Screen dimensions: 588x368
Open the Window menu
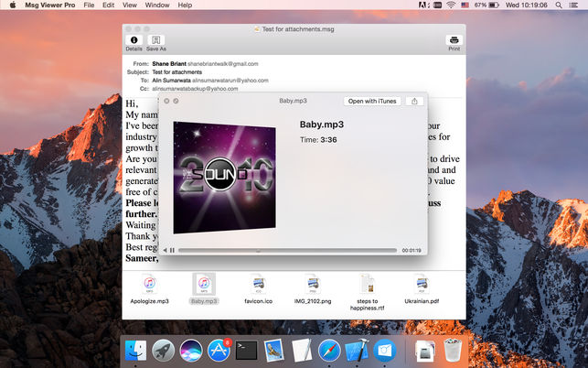pos(157,5)
